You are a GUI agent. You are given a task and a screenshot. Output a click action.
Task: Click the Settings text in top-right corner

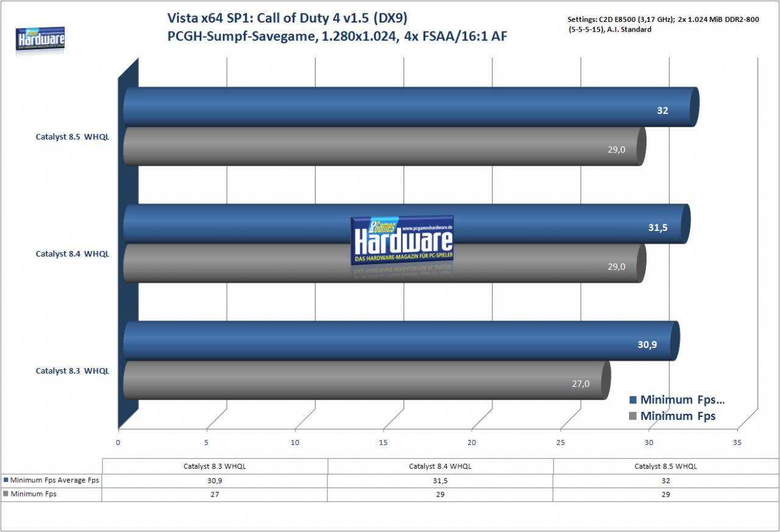tap(654, 24)
